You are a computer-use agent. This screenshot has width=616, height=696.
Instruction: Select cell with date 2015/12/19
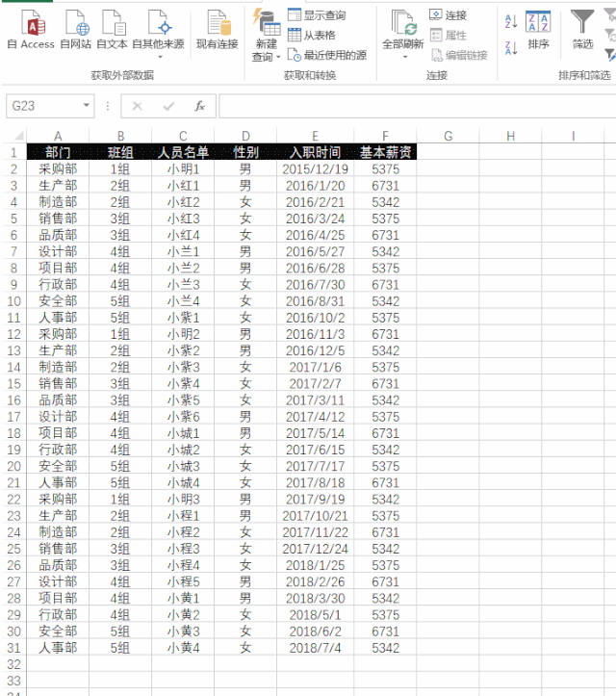315,169
